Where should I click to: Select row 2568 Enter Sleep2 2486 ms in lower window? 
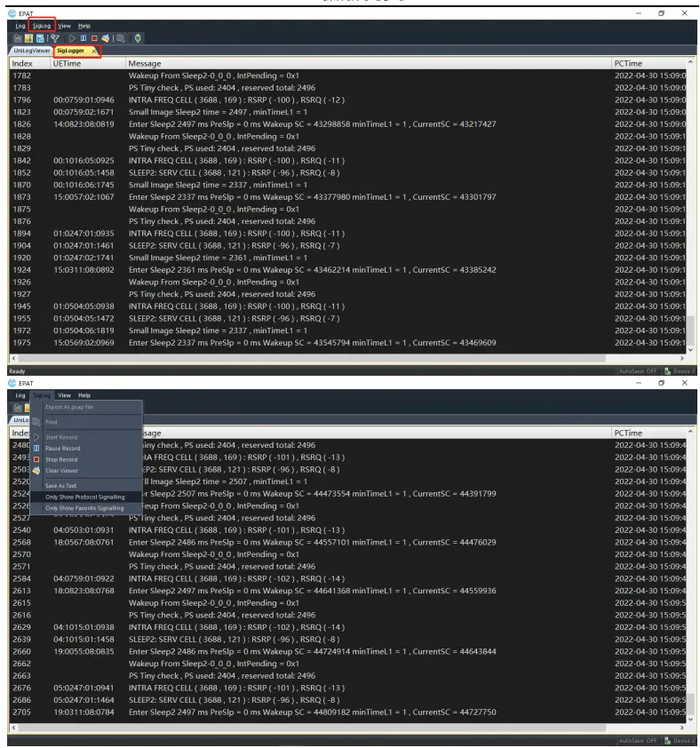pos(348,543)
